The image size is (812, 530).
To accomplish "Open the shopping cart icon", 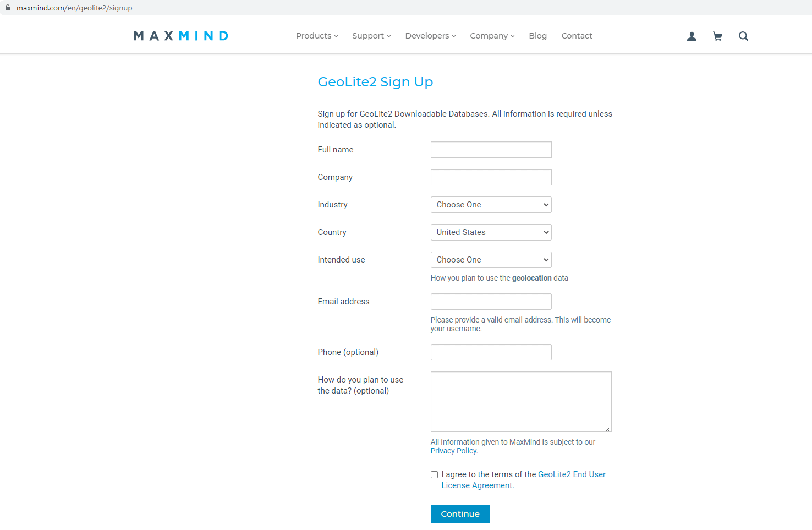I will tap(717, 36).
